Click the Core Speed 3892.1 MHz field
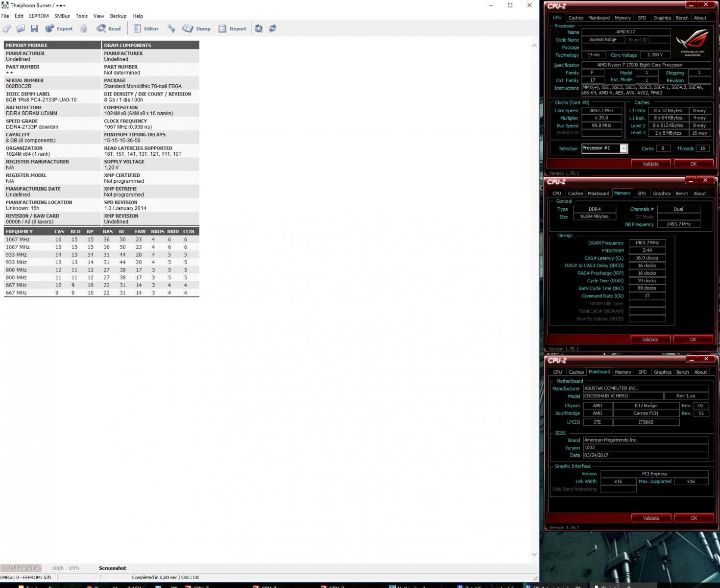 601,111
